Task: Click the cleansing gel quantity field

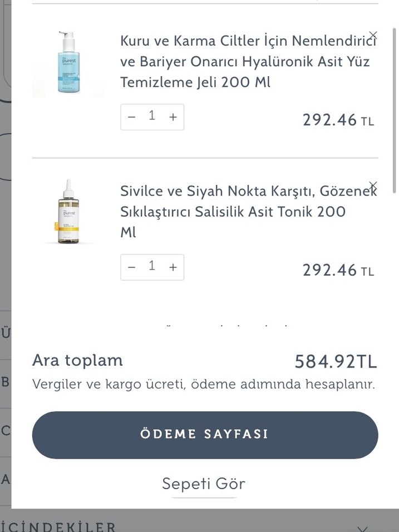Action: 152,117
